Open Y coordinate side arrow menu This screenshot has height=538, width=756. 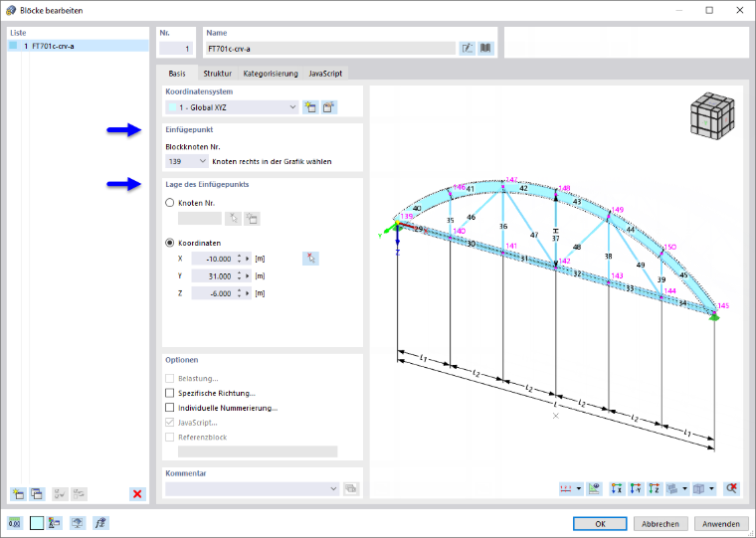(x=248, y=276)
